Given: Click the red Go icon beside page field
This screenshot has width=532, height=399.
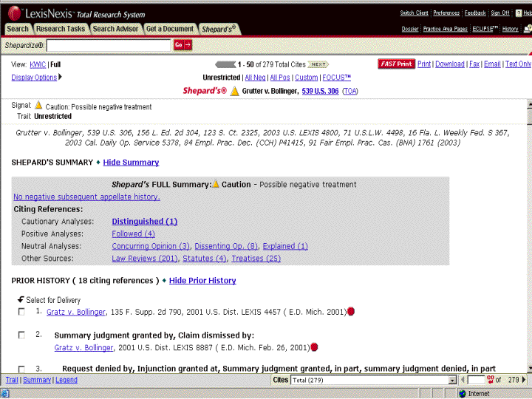Looking at the screenshot, I should pyautogui.click(x=491, y=380).
